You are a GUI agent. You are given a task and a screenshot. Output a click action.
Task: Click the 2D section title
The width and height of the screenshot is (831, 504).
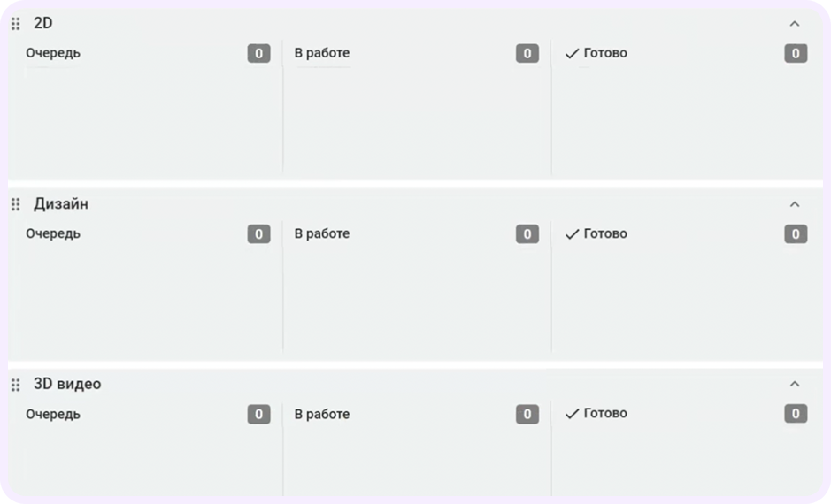[x=43, y=24]
